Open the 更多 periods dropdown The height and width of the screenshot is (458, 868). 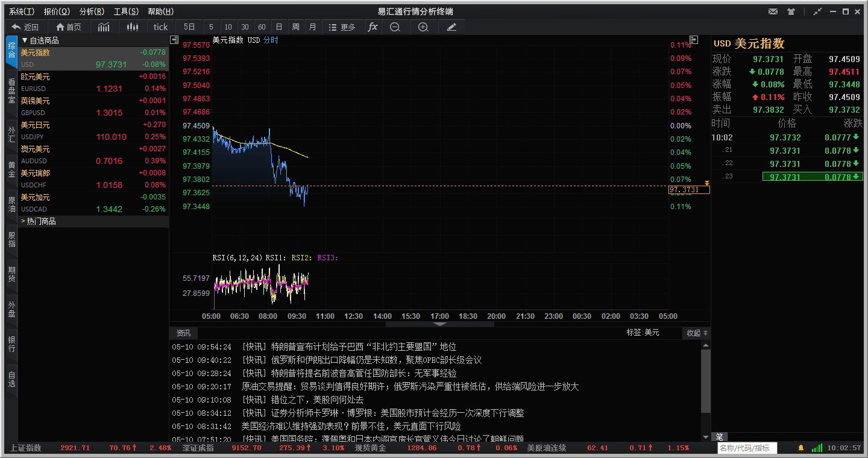342,27
